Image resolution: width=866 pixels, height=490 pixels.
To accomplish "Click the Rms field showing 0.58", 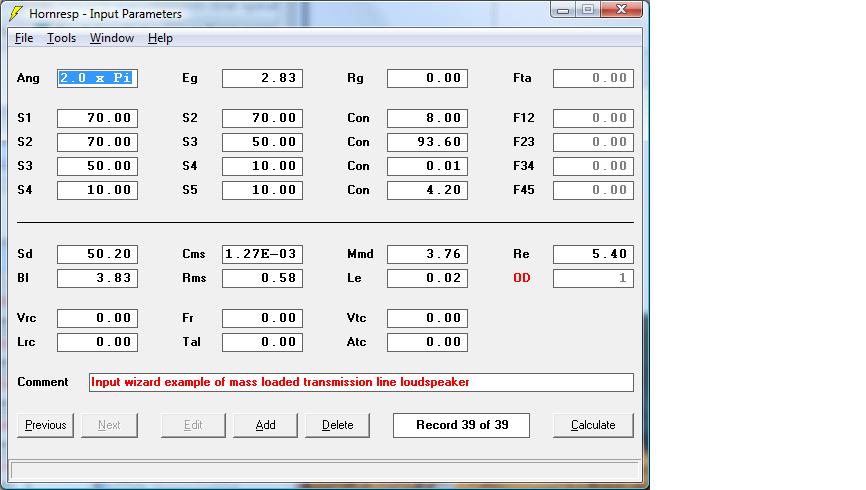I will coord(262,278).
